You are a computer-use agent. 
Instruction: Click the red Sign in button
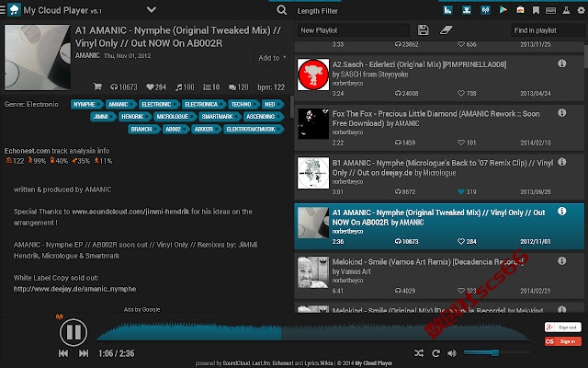coord(563,341)
